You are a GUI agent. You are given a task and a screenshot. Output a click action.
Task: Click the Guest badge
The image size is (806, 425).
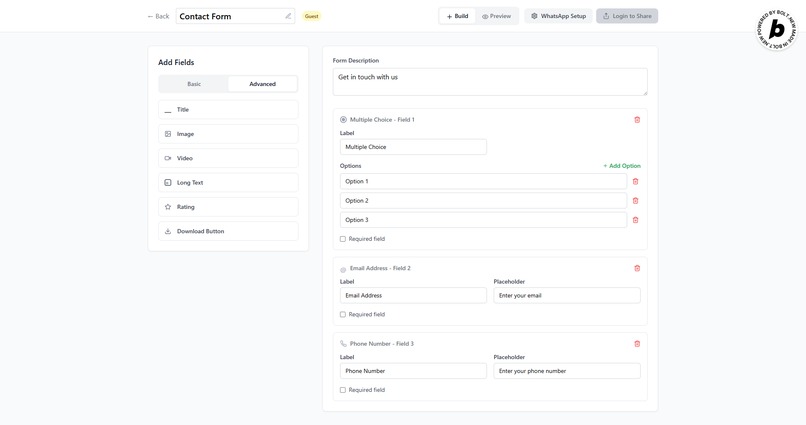point(312,16)
